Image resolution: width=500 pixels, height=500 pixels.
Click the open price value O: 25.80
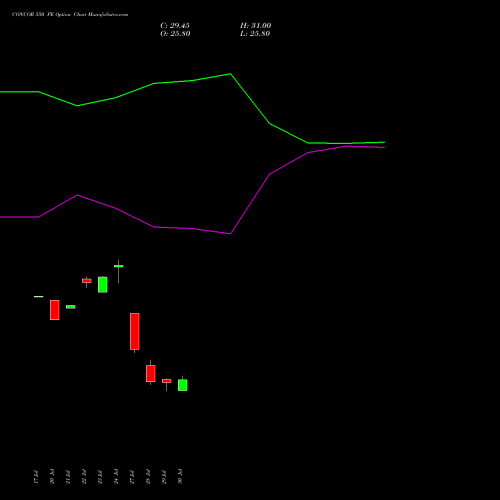175,34
